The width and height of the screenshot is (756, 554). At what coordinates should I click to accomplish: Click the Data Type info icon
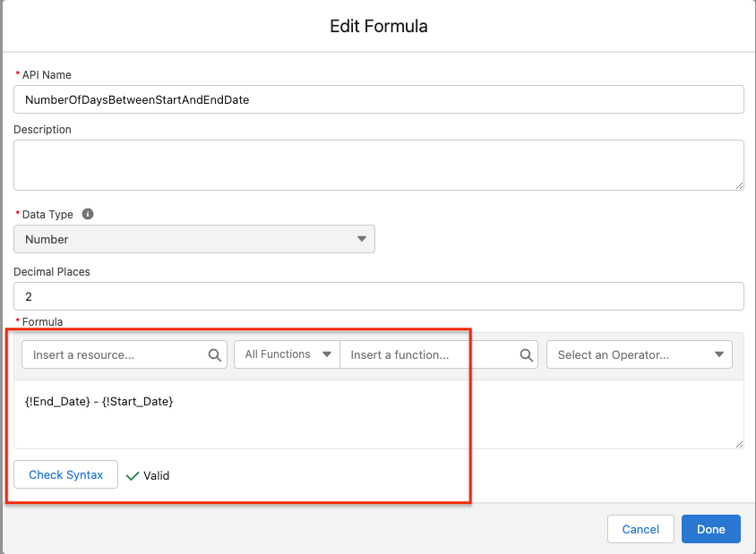[x=87, y=214]
